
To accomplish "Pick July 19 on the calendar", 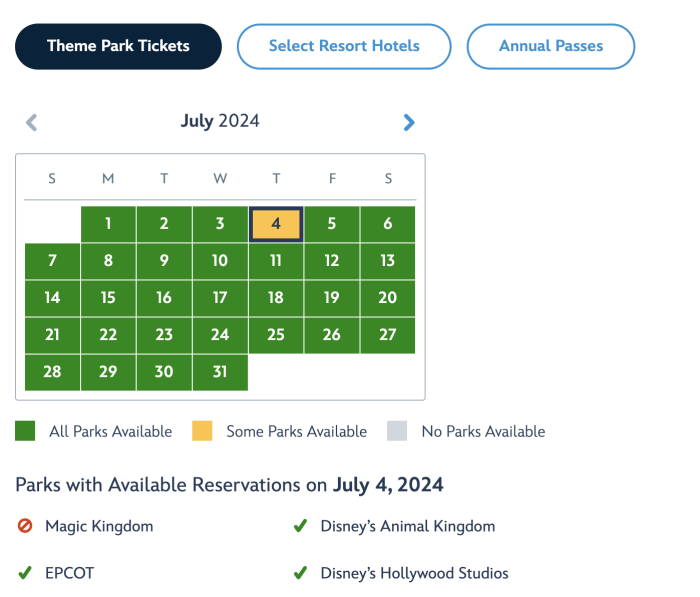I will point(332,298).
